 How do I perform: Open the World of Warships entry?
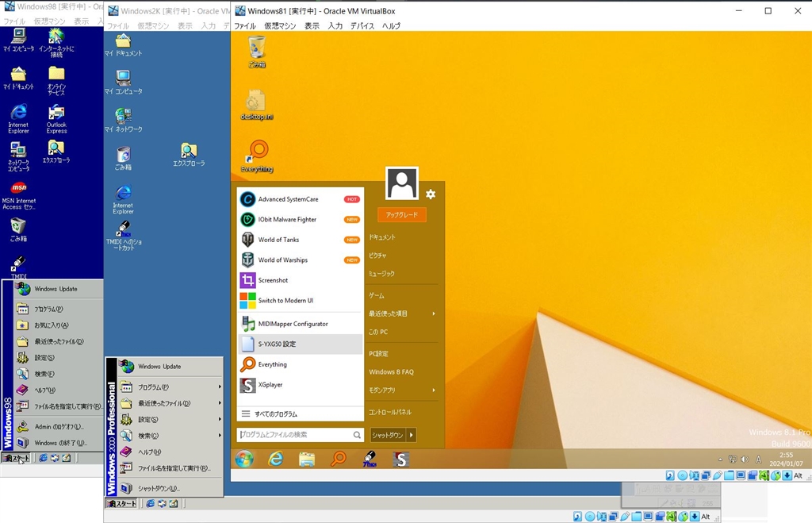(x=301, y=260)
